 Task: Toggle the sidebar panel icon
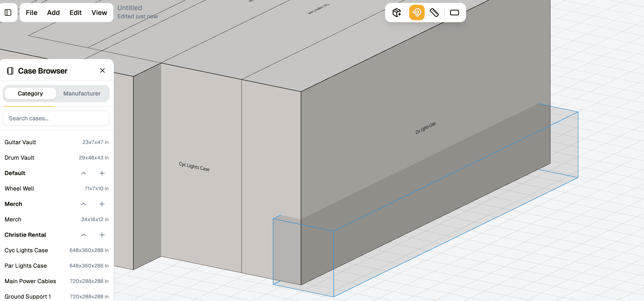[8, 13]
